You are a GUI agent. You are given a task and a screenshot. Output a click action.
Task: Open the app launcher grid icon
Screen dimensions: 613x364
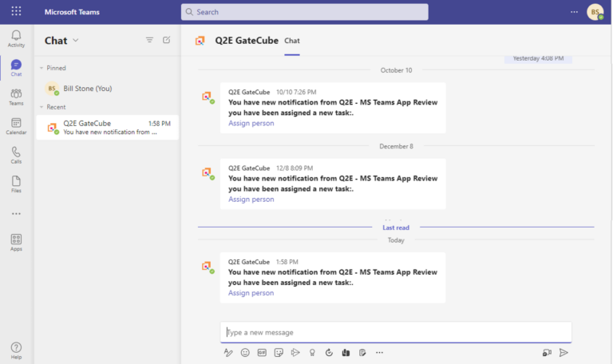coord(16,11)
